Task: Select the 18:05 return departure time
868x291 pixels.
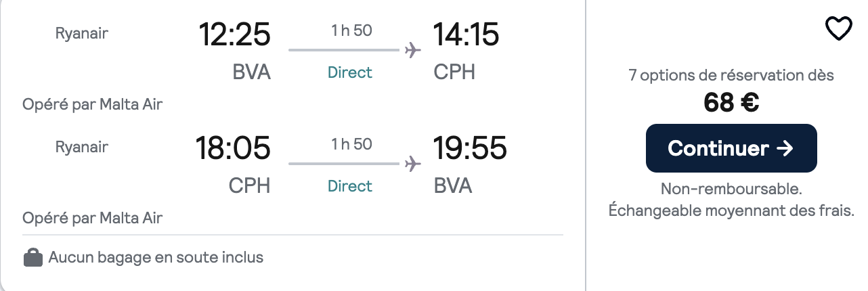Action: (233, 149)
